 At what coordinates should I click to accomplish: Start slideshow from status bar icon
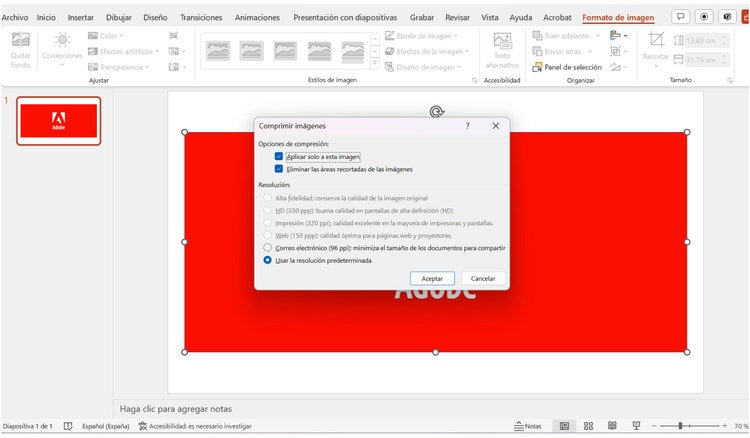tap(636, 426)
